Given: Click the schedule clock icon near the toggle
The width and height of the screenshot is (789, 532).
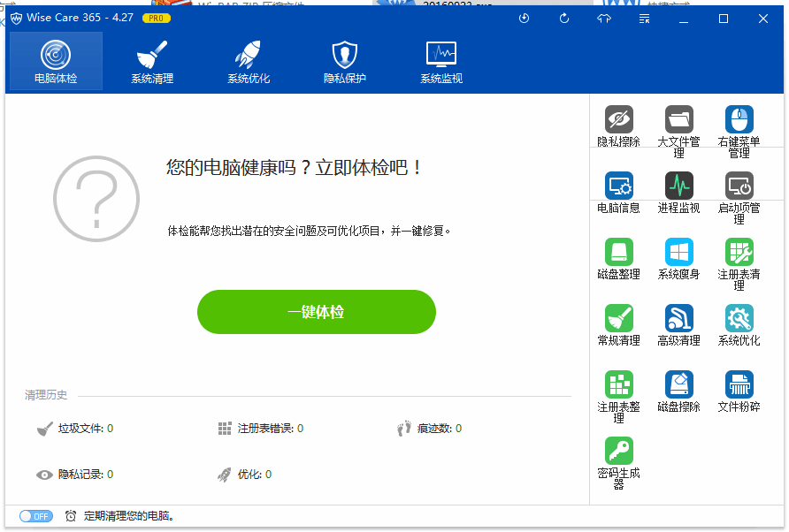Looking at the screenshot, I should pyautogui.click(x=71, y=516).
